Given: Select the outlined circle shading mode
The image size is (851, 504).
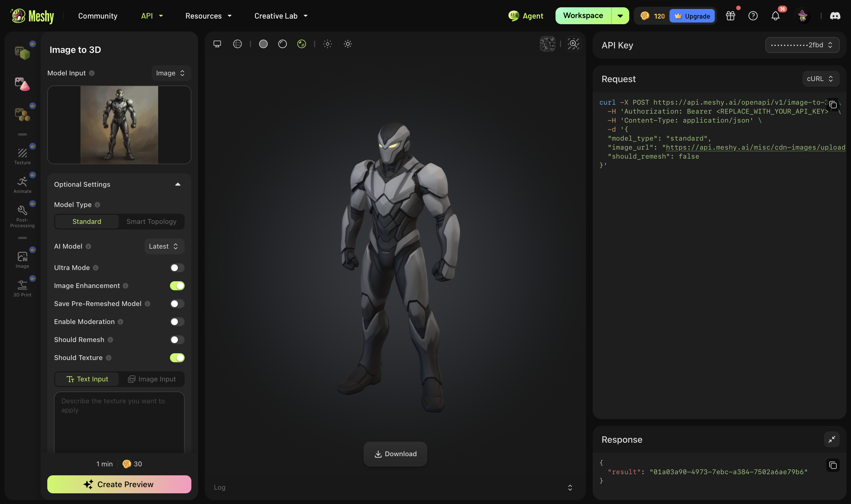Looking at the screenshot, I should point(282,44).
